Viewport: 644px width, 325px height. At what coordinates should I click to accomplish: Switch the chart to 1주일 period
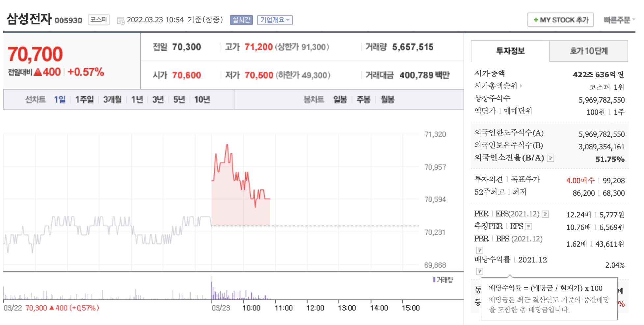[84, 99]
